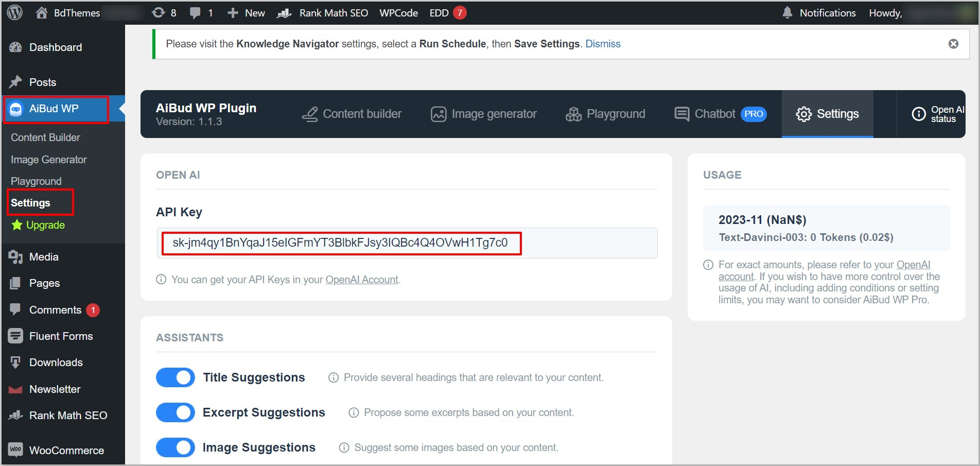Viewport: 980px width, 466px height.
Task: Click the BdThemes site home icon
Action: pos(41,12)
